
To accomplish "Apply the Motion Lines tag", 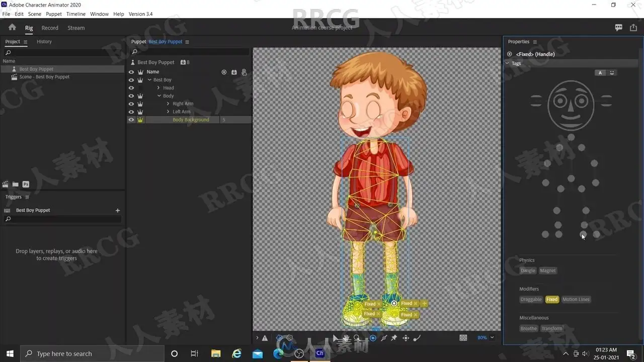I will click(576, 300).
